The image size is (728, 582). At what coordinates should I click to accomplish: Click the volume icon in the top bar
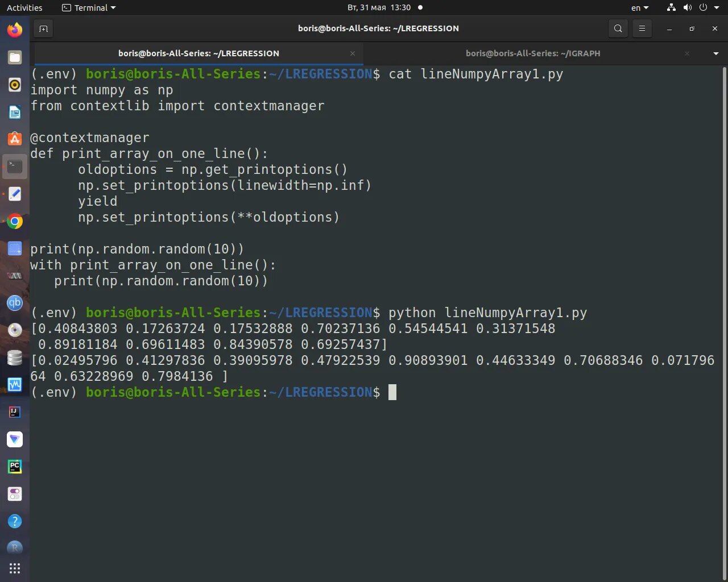coord(688,7)
